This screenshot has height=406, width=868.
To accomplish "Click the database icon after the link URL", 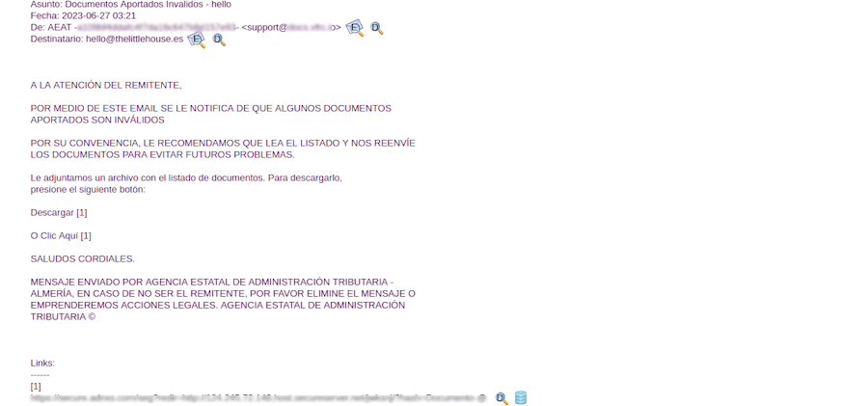I will (x=521, y=397).
